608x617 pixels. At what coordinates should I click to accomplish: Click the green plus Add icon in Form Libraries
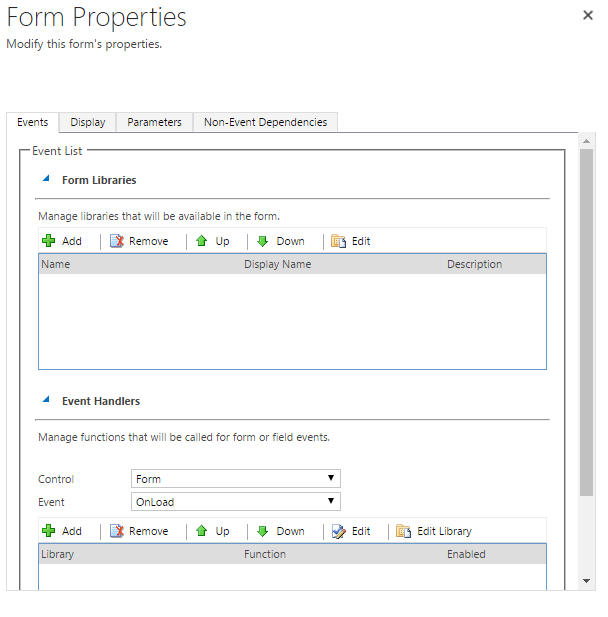(48, 241)
